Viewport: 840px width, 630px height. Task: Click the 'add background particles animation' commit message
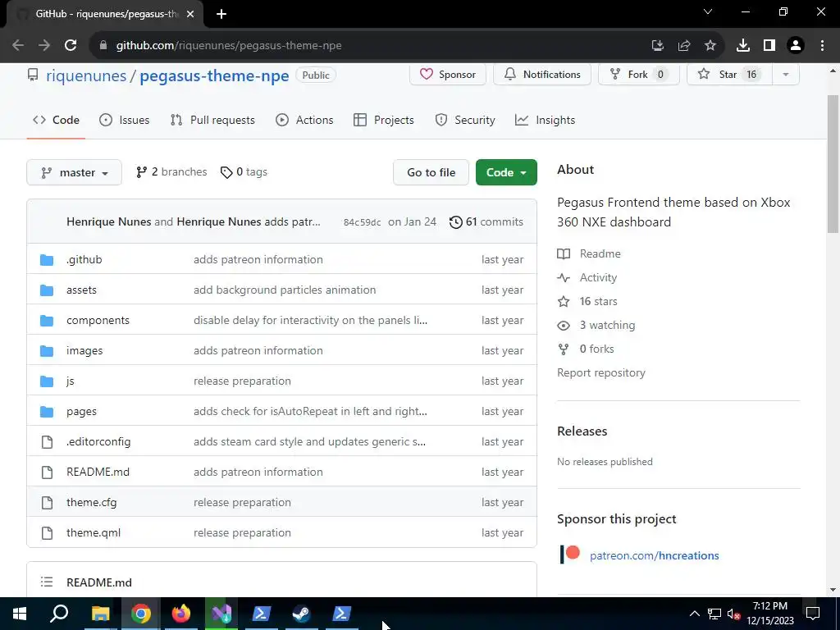point(285,290)
